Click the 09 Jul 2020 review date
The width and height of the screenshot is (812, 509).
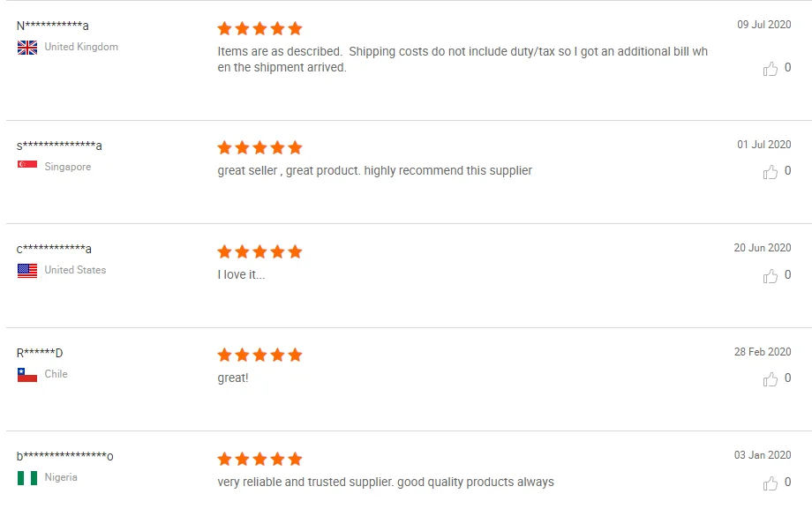point(764,25)
